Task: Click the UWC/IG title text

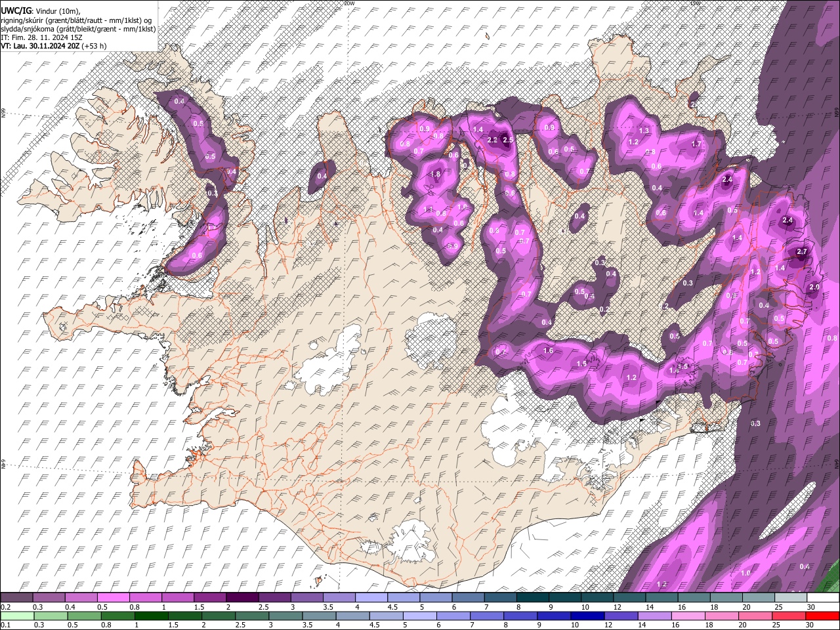Action: click(15, 11)
